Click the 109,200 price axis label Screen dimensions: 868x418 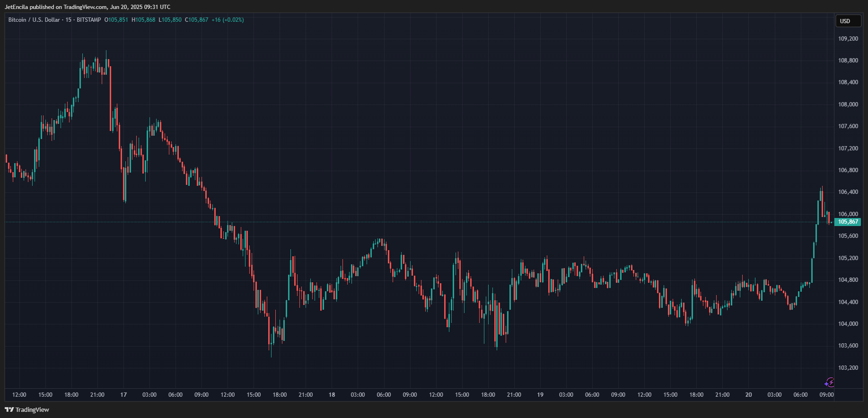[848, 39]
